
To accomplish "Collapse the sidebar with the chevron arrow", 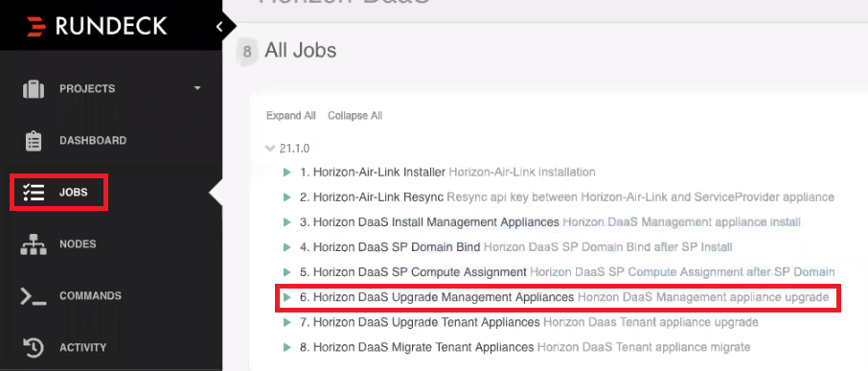I will 219,26.
